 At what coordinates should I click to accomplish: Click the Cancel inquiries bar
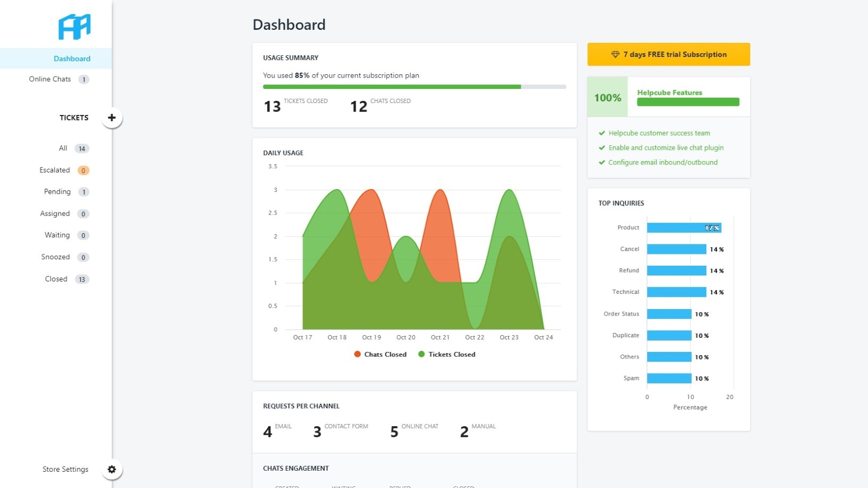[x=676, y=249]
